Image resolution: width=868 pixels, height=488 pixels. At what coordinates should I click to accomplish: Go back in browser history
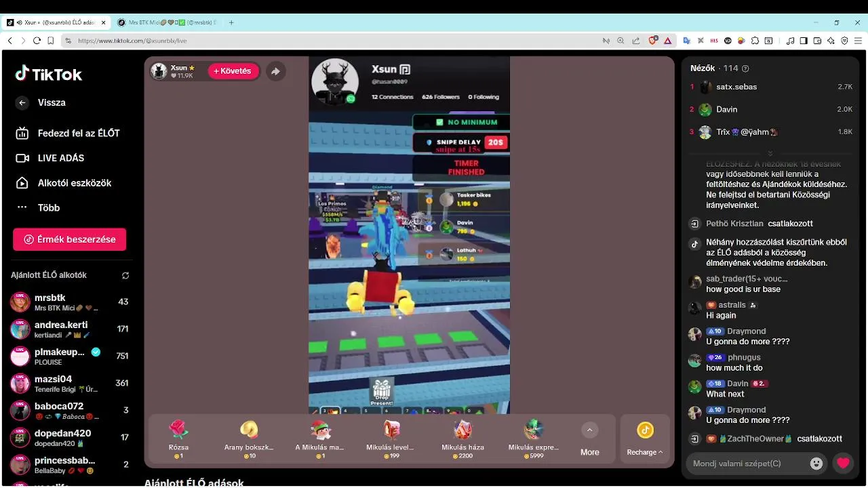[x=9, y=41]
